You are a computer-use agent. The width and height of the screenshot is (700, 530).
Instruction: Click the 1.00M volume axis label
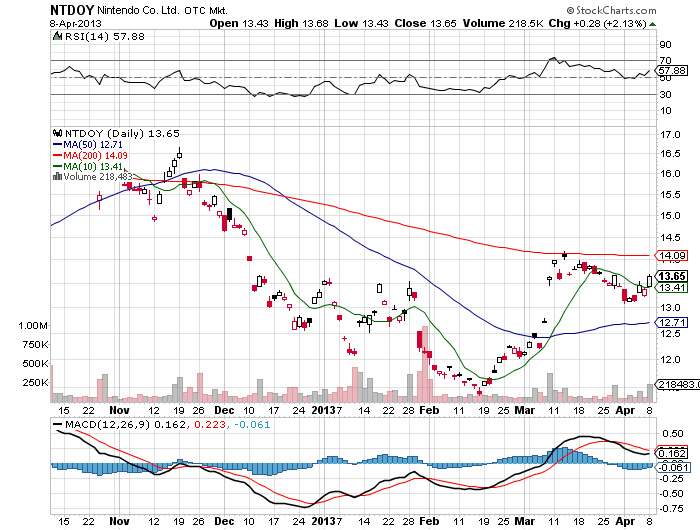pos(33,326)
